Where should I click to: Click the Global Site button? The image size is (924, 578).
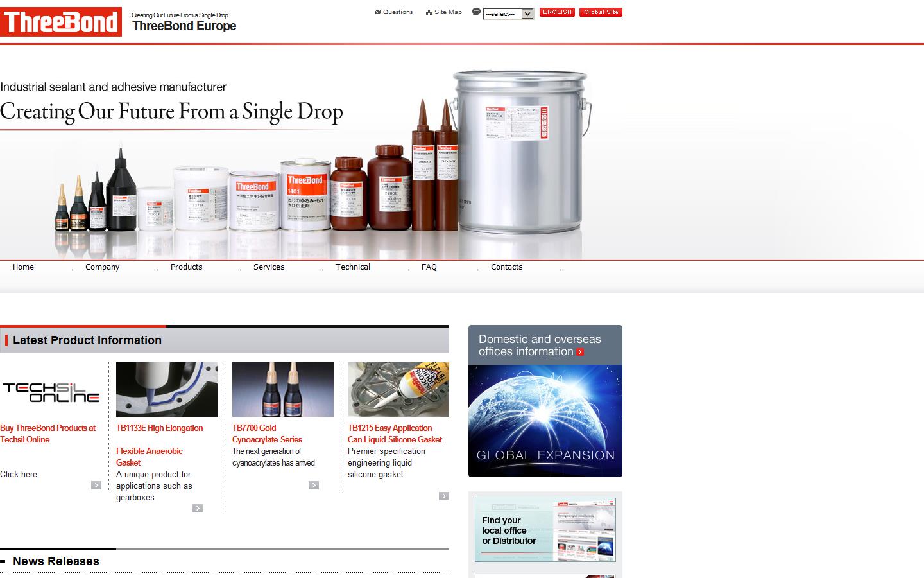point(601,12)
